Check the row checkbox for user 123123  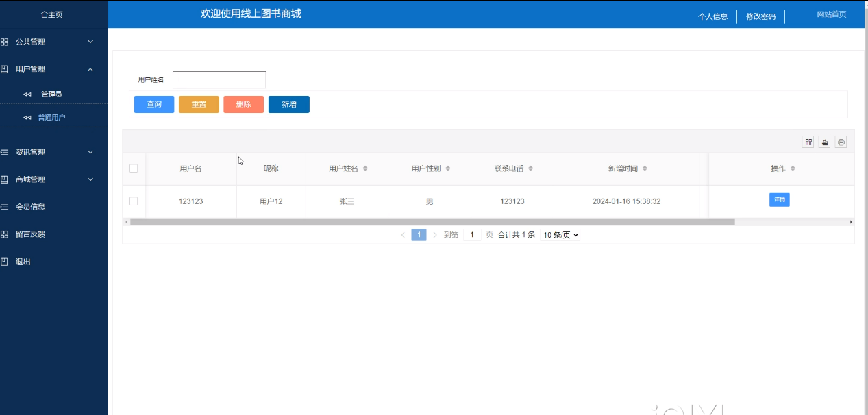tap(134, 201)
